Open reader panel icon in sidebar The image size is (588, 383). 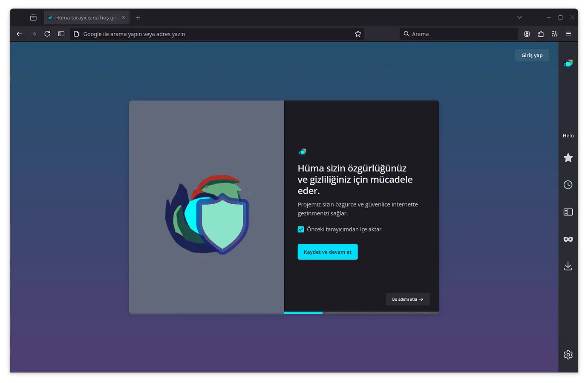(568, 212)
